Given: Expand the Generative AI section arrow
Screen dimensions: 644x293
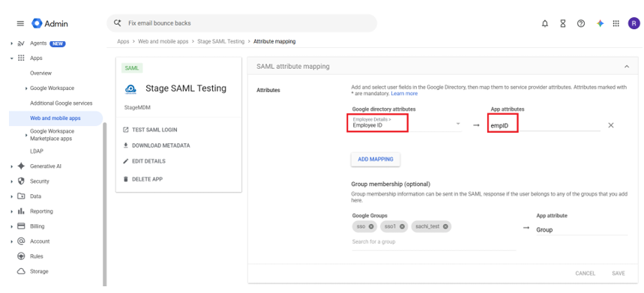Looking at the screenshot, I should coord(11,166).
